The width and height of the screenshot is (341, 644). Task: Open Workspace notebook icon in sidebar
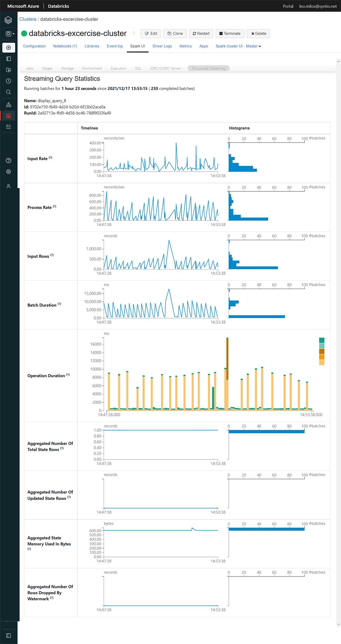pos(9,59)
